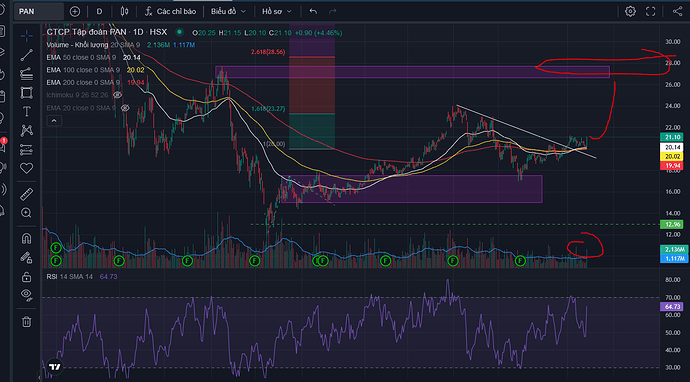Select the crosshair cursor tool
This screenshot has height=382, width=690.
pyautogui.click(x=27, y=36)
